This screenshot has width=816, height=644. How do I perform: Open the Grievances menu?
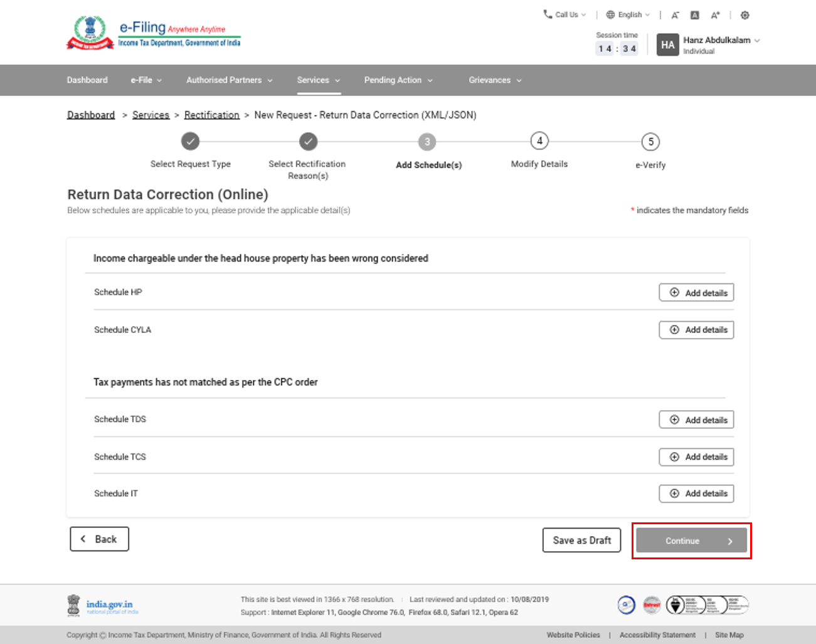495,80
